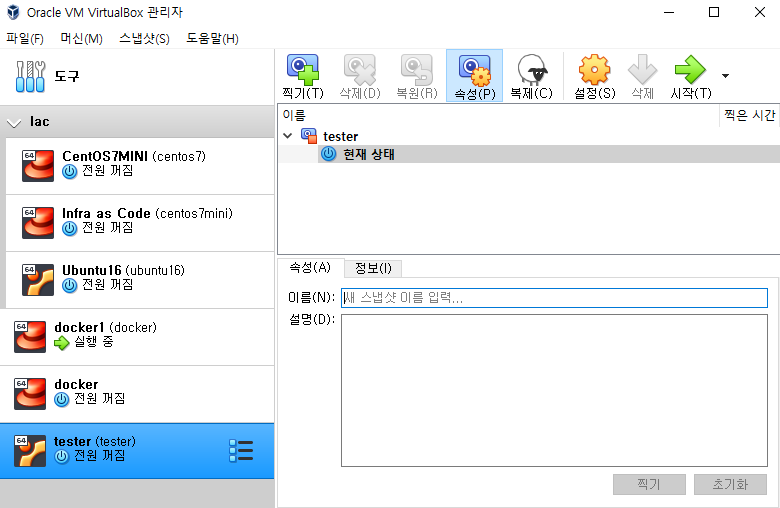Open the tester VM list menu icon
This screenshot has width=780, height=508.
[x=241, y=451]
